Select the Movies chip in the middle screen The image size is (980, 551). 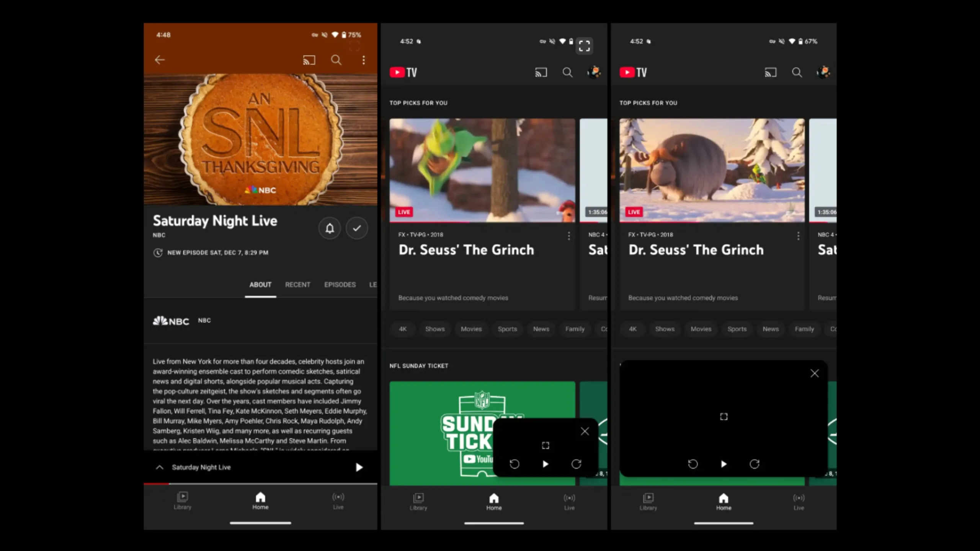[471, 329]
